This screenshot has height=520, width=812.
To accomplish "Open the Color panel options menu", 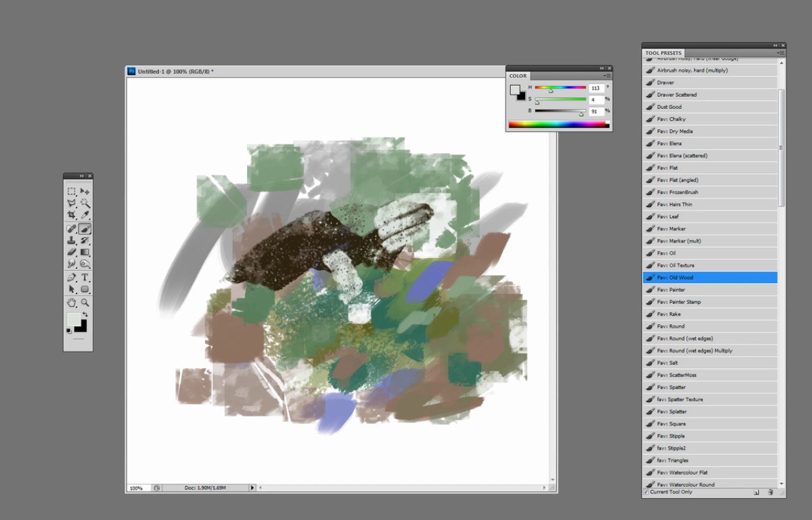I will coord(608,76).
